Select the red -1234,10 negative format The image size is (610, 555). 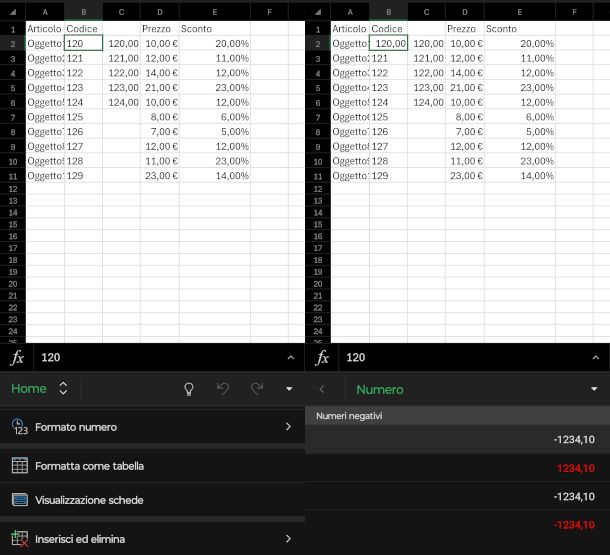(458, 525)
